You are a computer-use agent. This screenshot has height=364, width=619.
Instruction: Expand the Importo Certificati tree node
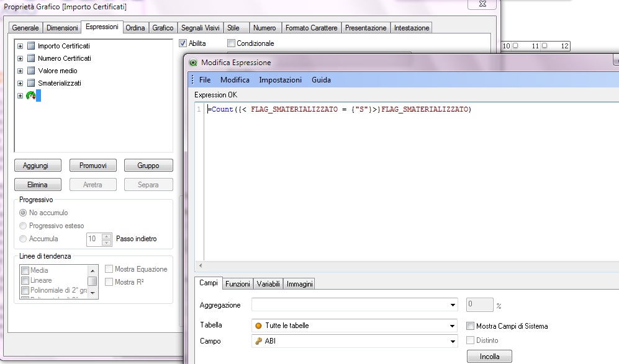pos(20,46)
